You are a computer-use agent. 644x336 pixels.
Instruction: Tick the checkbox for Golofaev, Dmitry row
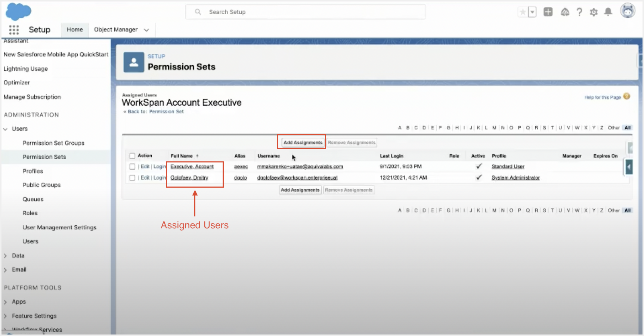click(x=132, y=178)
